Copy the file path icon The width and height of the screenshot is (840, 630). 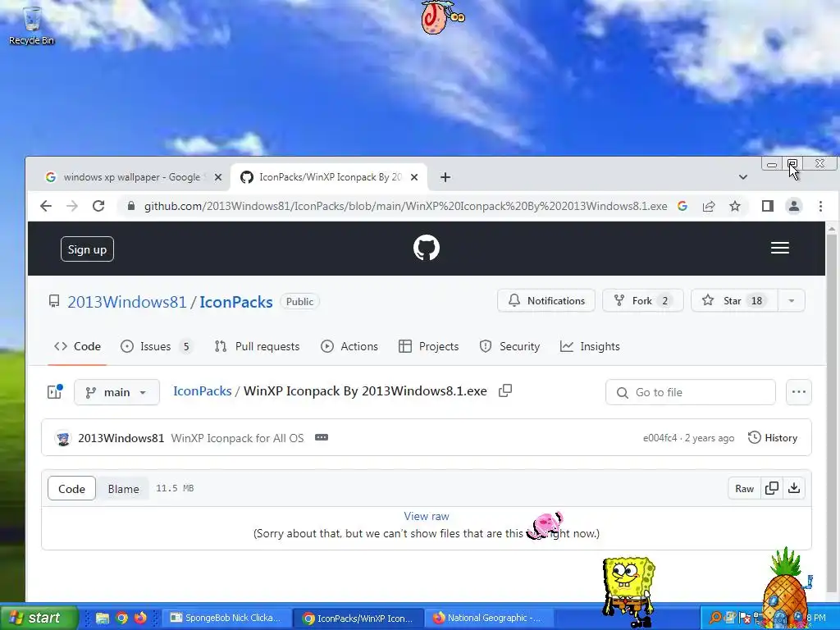click(505, 391)
